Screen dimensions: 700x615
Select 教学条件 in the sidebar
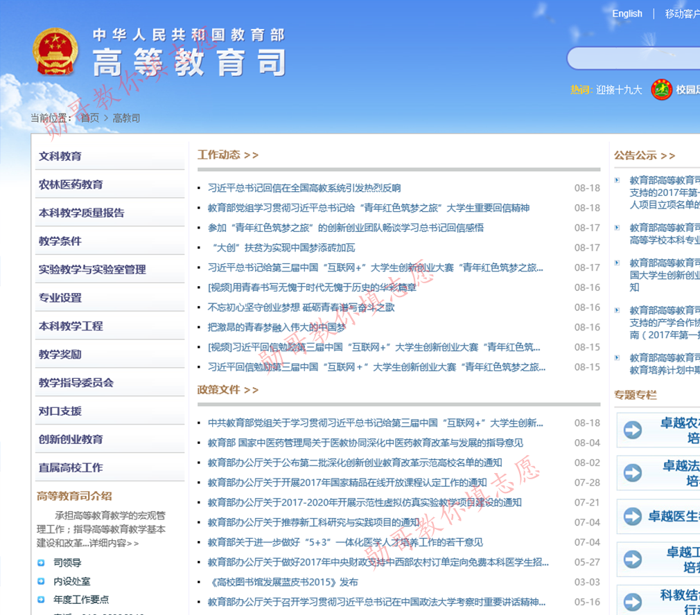(x=60, y=241)
